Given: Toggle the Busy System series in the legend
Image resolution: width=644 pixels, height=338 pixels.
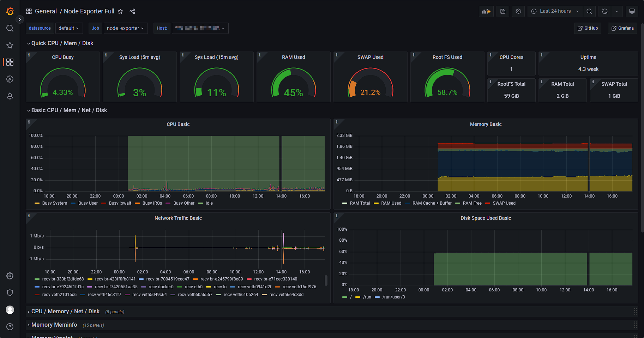Looking at the screenshot, I should (x=55, y=203).
